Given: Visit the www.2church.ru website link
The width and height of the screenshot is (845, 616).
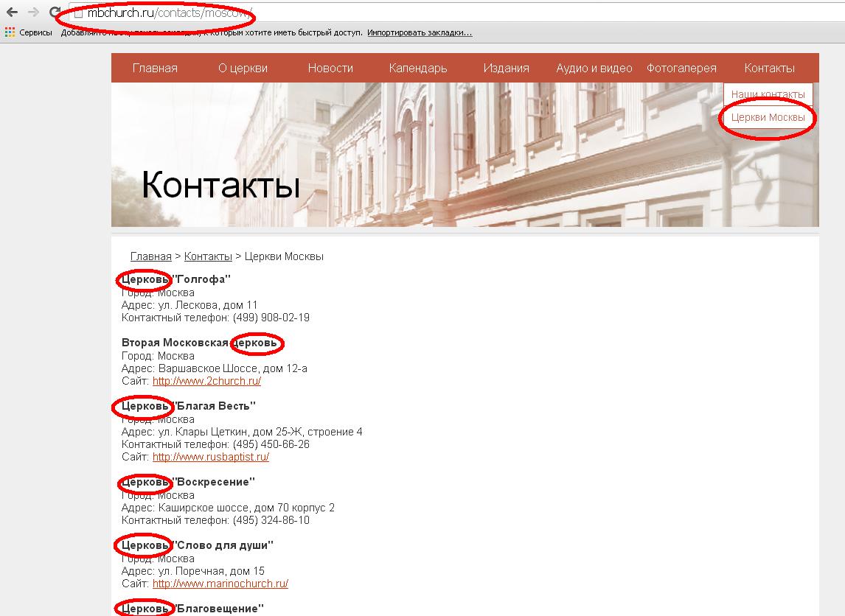Looking at the screenshot, I should 206,381.
